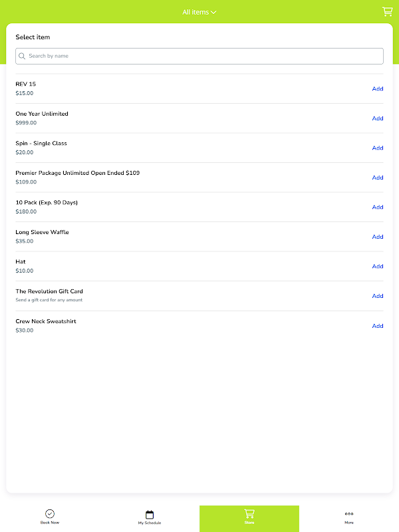Add the Hat item
Image resolution: width=399 pixels, height=532 pixels.
click(377, 266)
